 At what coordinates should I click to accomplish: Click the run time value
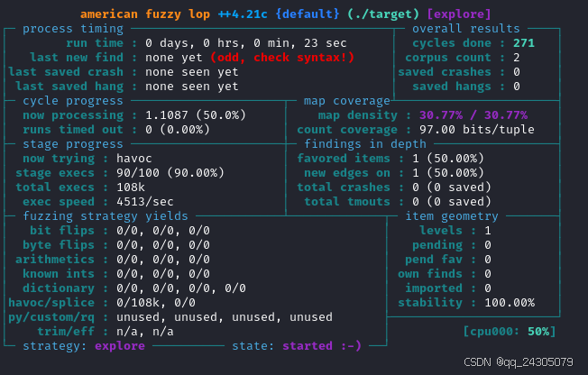pos(246,43)
